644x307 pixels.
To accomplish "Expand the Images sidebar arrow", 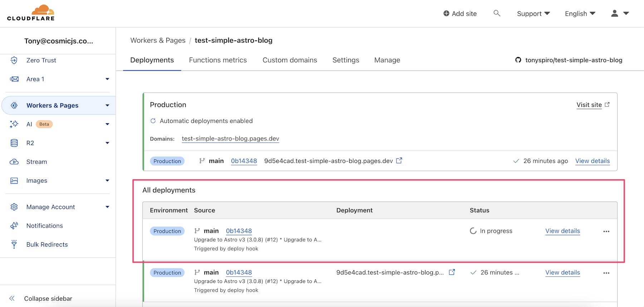I will 107,180.
